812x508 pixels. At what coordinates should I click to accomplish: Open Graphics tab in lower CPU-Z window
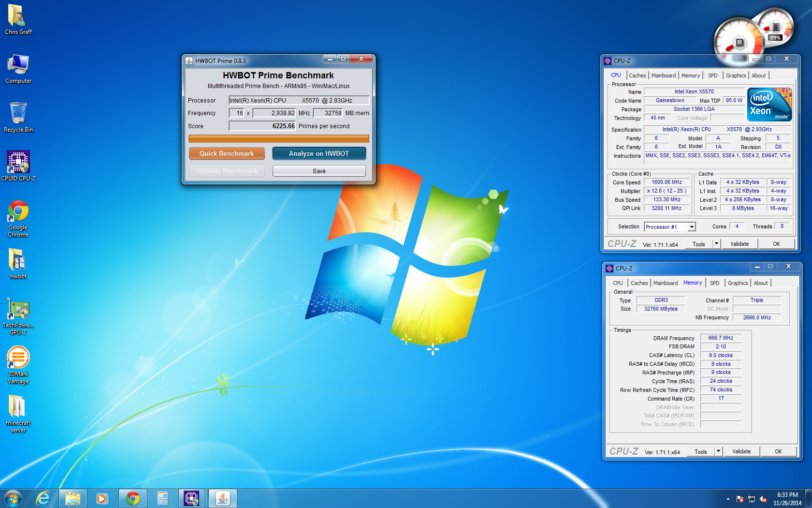click(738, 283)
